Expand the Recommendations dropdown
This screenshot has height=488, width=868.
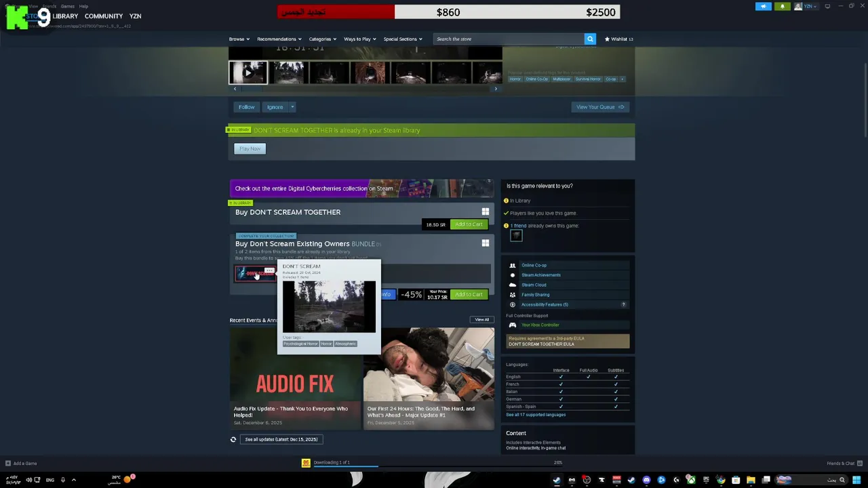point(279,39)
